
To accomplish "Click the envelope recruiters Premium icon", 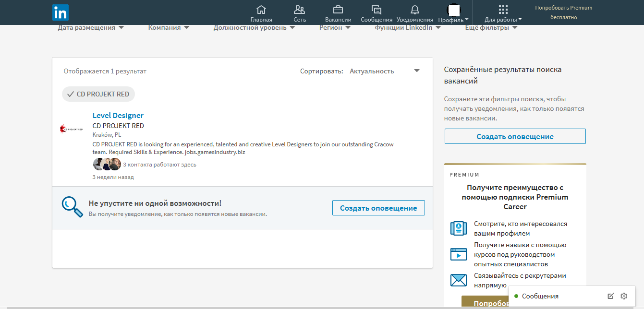I will [x=459, y=280].
